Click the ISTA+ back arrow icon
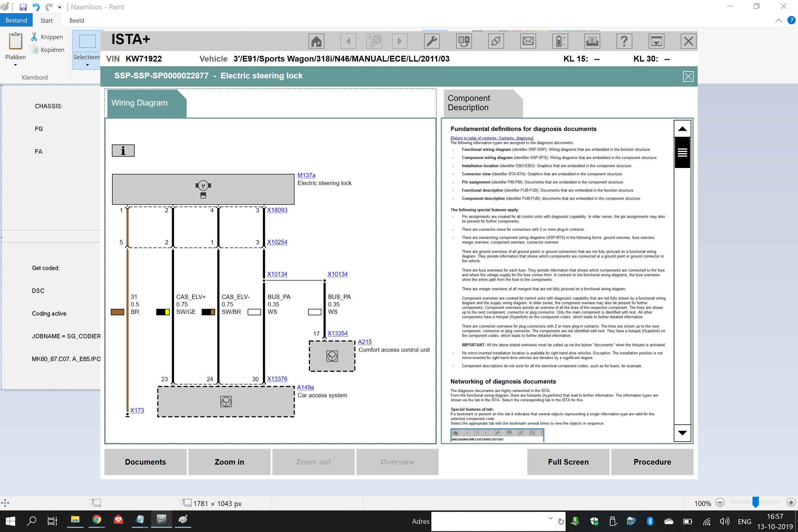The image size is (798, 532). pyautogui.click(x=349, y=41)
